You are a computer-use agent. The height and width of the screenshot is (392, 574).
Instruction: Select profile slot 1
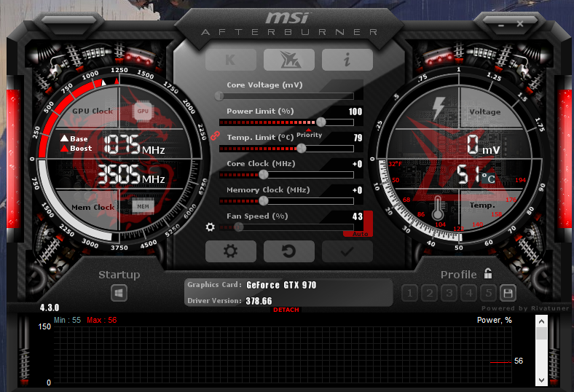point(409,293)
